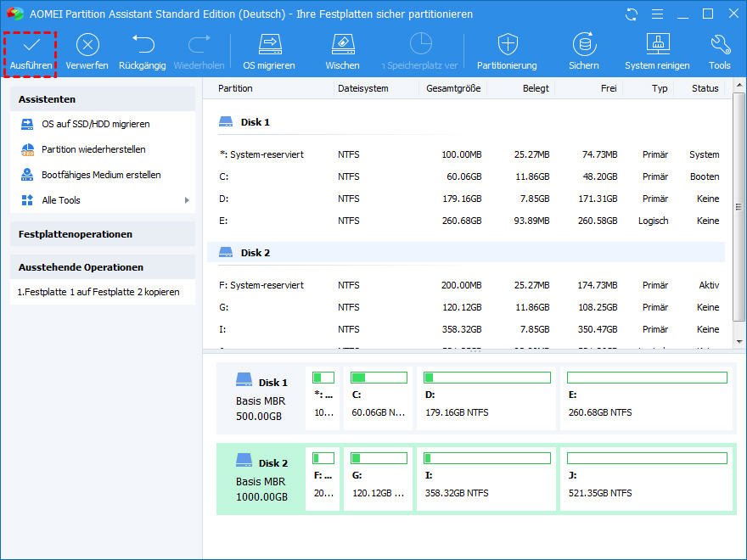
Task: Click OS auf SSD/HDD migrieren link
Action: 95,124
